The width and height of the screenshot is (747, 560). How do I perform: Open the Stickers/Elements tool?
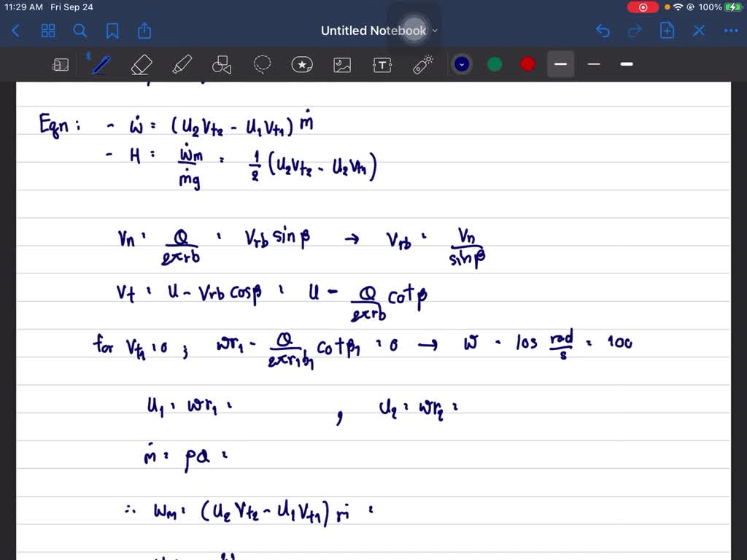(x=301, y=64)
